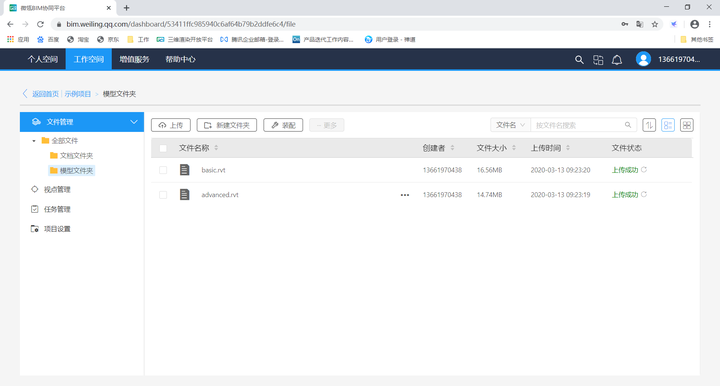Open saved password key icon
The height and width of the screenshot is (386, 720).
[624, 24]
